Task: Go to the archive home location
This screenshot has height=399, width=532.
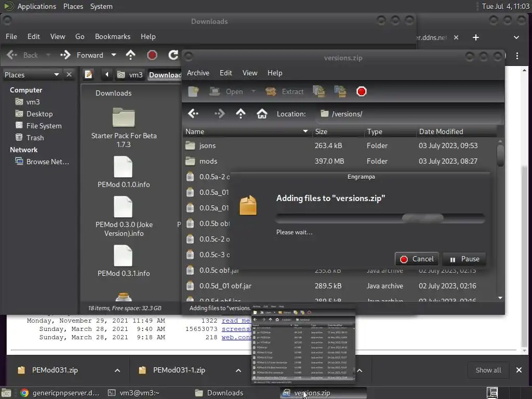Action: (x=262, y=114)
